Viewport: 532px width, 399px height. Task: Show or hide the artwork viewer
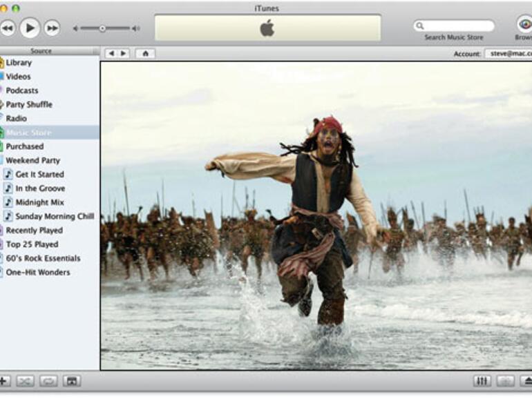point(71,380)
